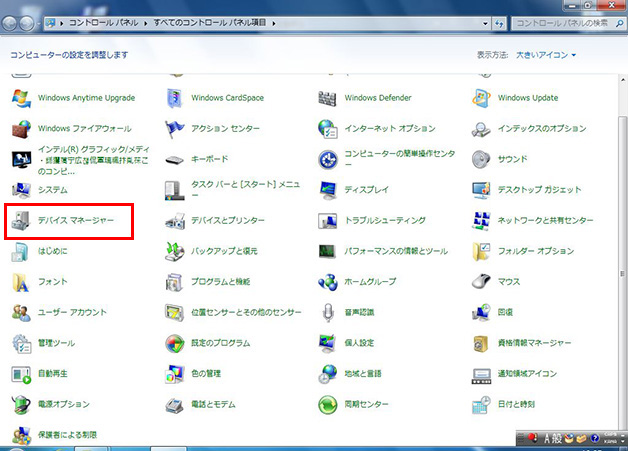Open Windows ファイアウォール settings
Viewport: 628px width, 451px height.
tap(72, 129)
